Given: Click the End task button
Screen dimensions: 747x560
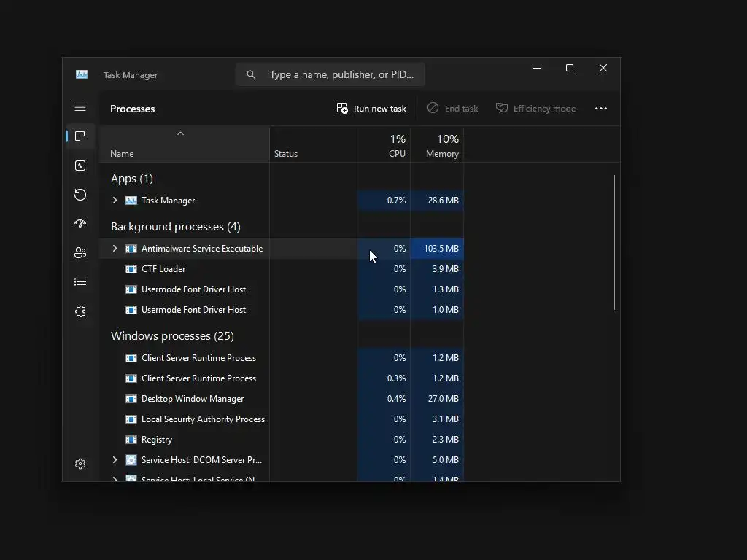Looking at the screenshot, I should click(452, 109).
